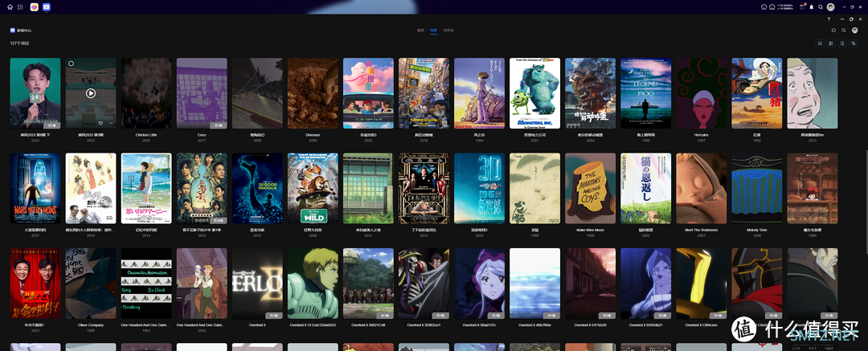
Task: Select the blue video center taskbar icon
Action: tap(47, 7)
